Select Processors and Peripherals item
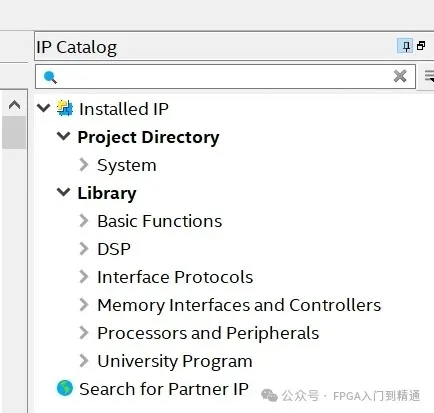434x413 pixels. 208,333
